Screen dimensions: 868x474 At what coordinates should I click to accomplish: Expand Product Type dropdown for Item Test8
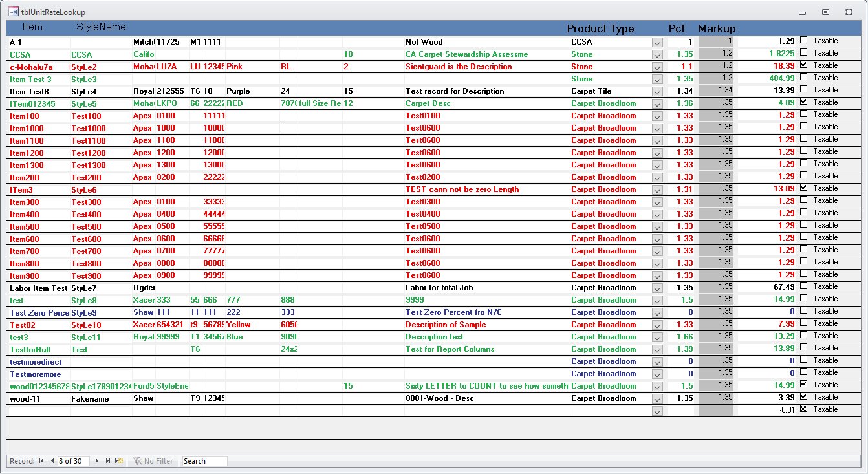pos(657,91)
